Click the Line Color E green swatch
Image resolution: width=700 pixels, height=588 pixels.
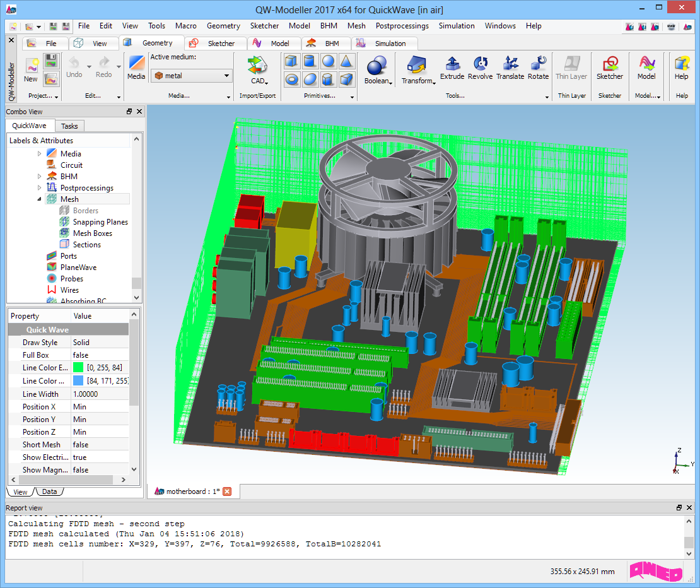[x=78, y=367]
